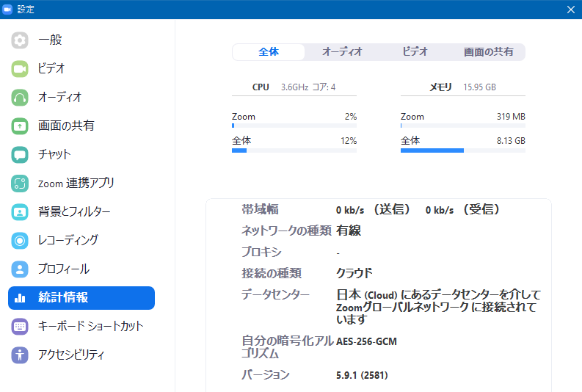Click the アクセシビリティ accessibility icon

20,355
